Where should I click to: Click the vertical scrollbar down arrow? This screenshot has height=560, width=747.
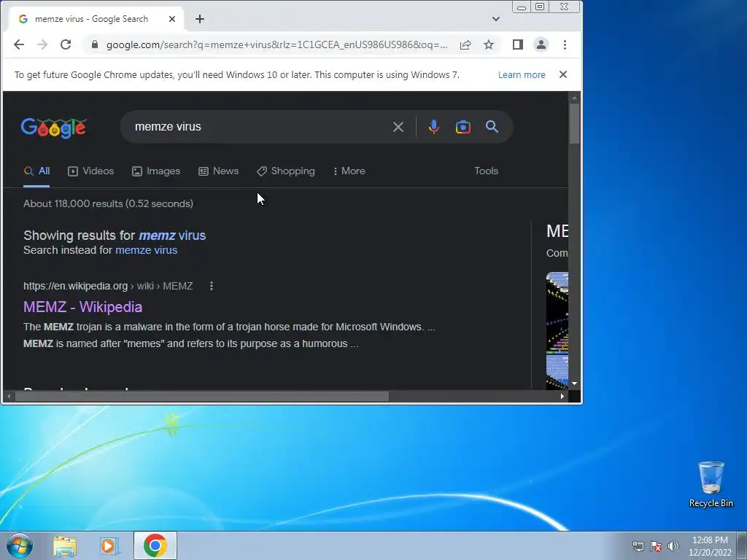tap(574, 384)
